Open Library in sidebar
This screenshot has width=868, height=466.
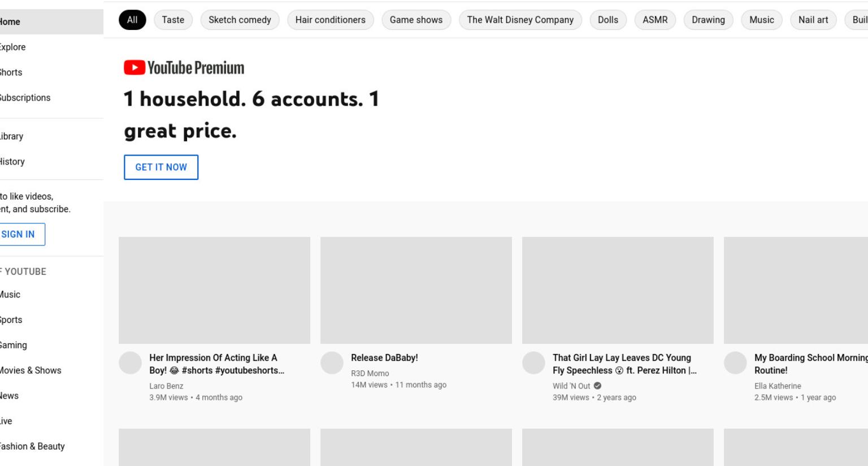coord(51,136)
